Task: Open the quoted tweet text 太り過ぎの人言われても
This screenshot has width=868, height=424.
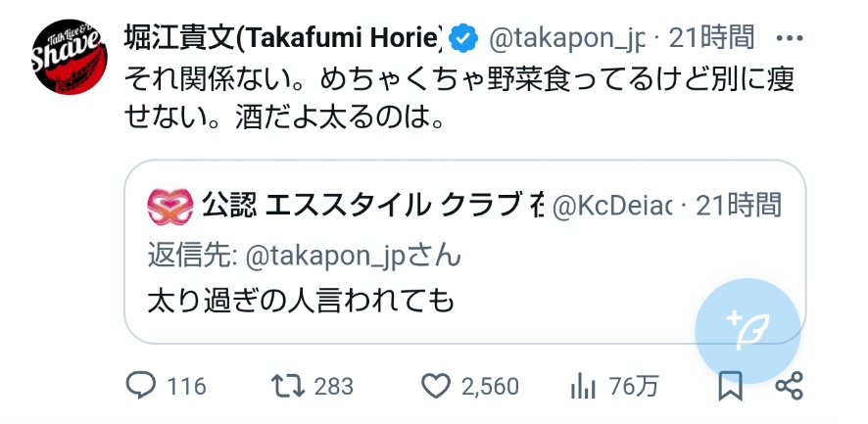Action: [301, 302]
